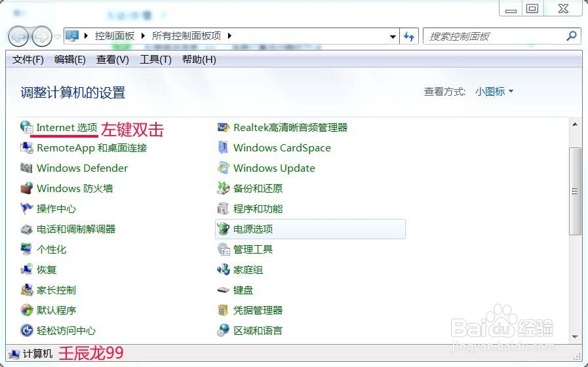Expand the address bar history dropdown arrow
The height and width of the screenshot is (367, 588).
(x=393, y=36)
